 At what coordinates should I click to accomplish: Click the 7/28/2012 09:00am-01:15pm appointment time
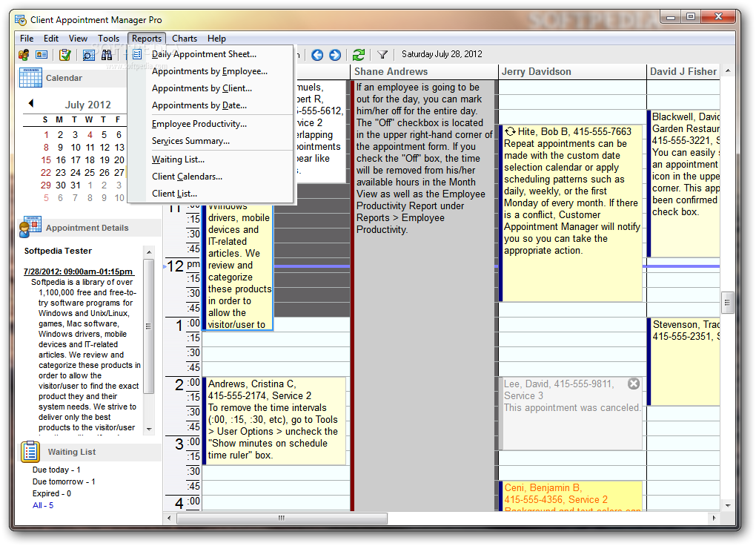tap(79, 272)
